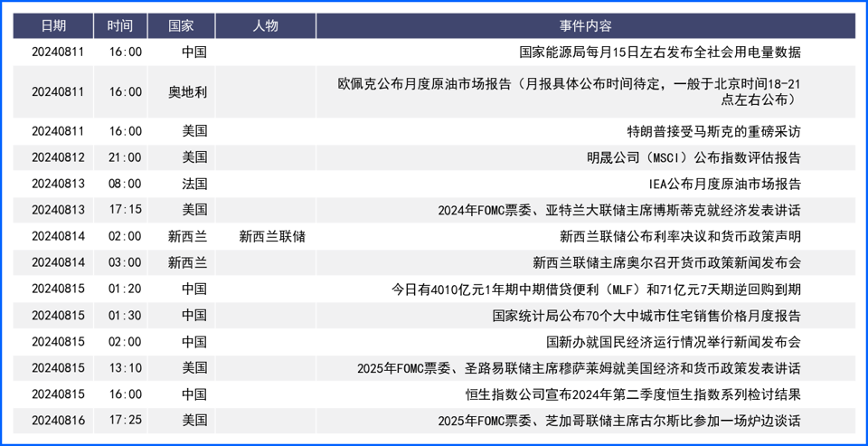
Task: Select the 恒生指数公司 quarterly review event
Action: pos(633,394)
